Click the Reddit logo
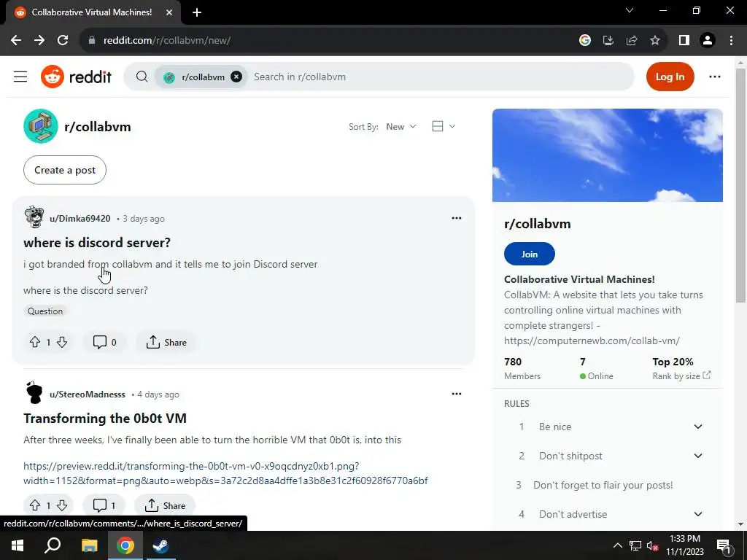This screenshot has height=560, width=747. click(x=76, y=77)
